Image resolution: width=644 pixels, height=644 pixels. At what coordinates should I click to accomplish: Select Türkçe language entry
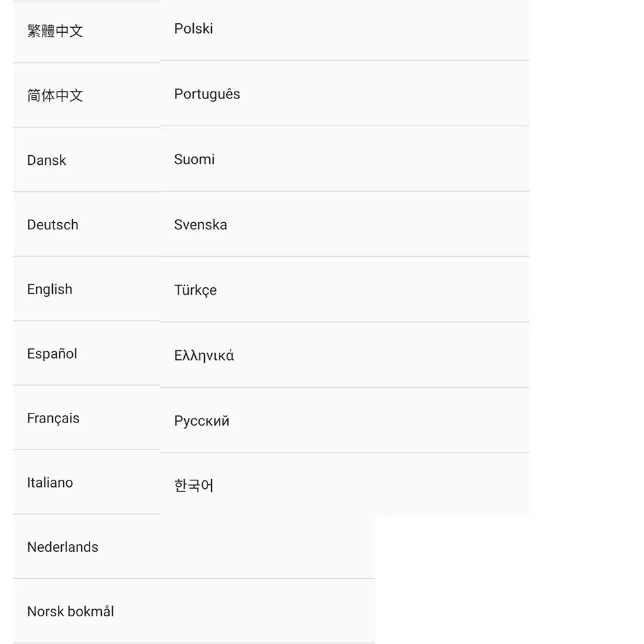pyautogui.click(x=196, y=290)
